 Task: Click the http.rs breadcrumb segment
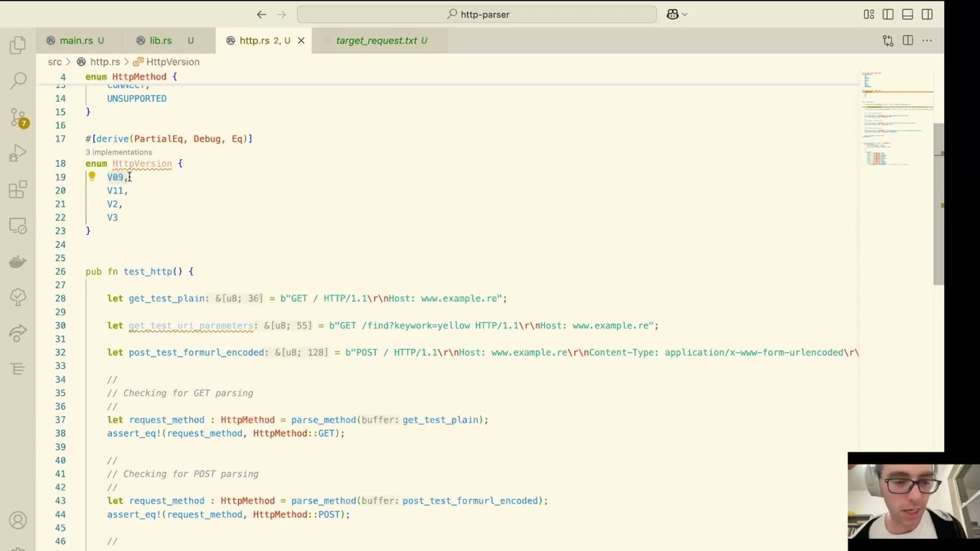[105, 62]
